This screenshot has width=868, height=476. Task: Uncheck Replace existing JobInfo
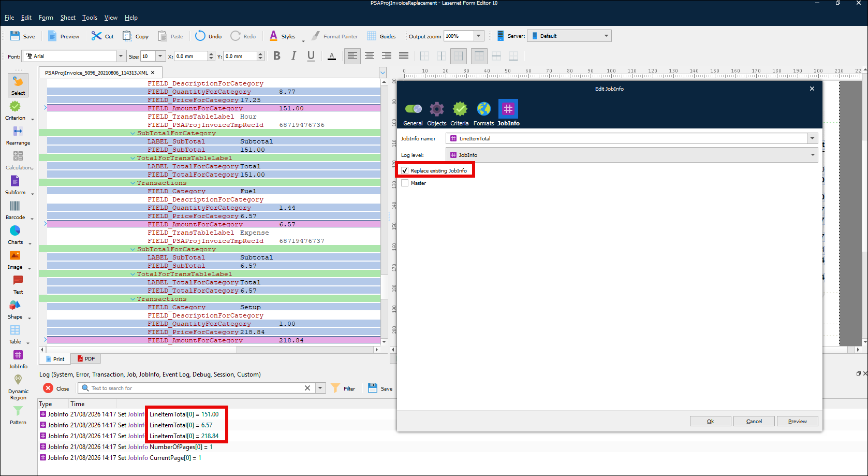(405, 170)
